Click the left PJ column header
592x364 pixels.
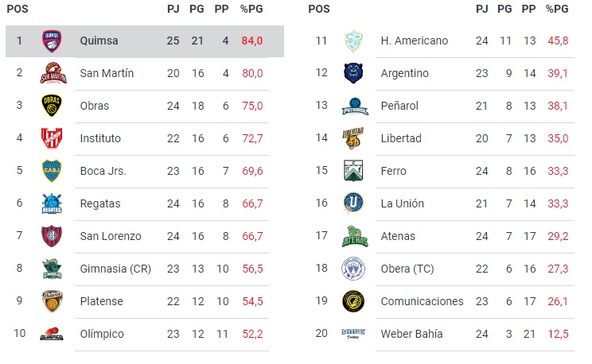point(173,9)
